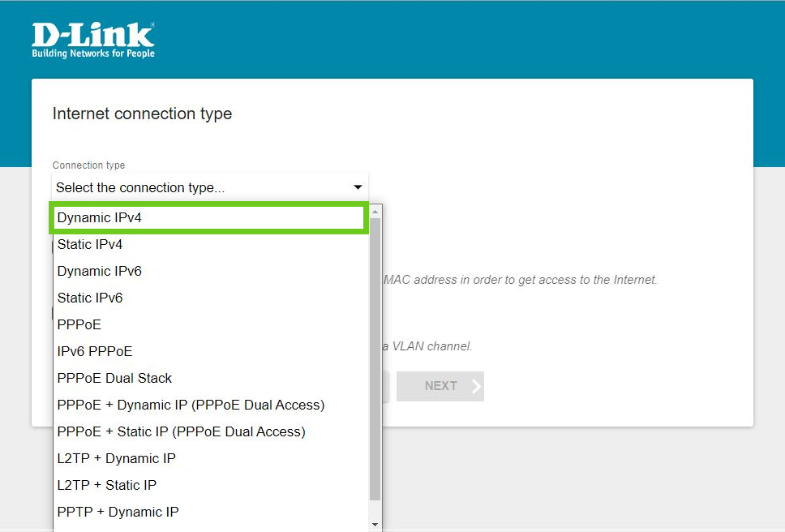Click the D-Link logo
Screen dimensions: 785x532
[x=93, y=41]
